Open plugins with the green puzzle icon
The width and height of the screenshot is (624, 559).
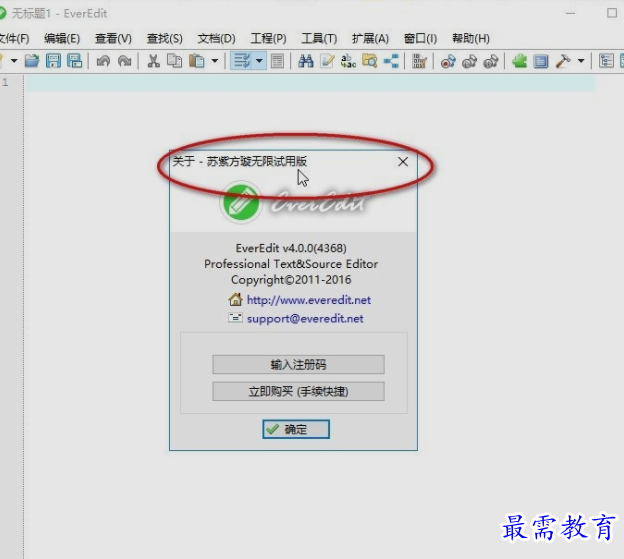pos(519,61)
